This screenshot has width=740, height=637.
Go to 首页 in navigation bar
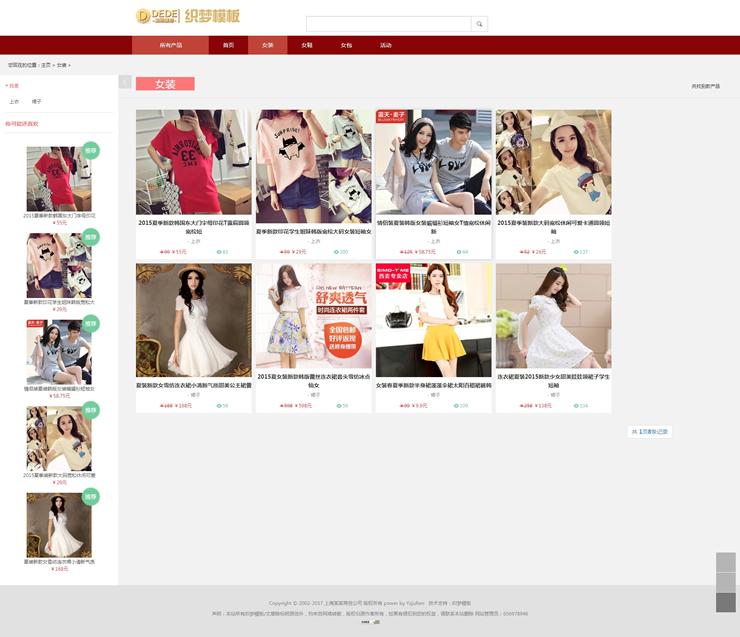[x=228, y=45]
